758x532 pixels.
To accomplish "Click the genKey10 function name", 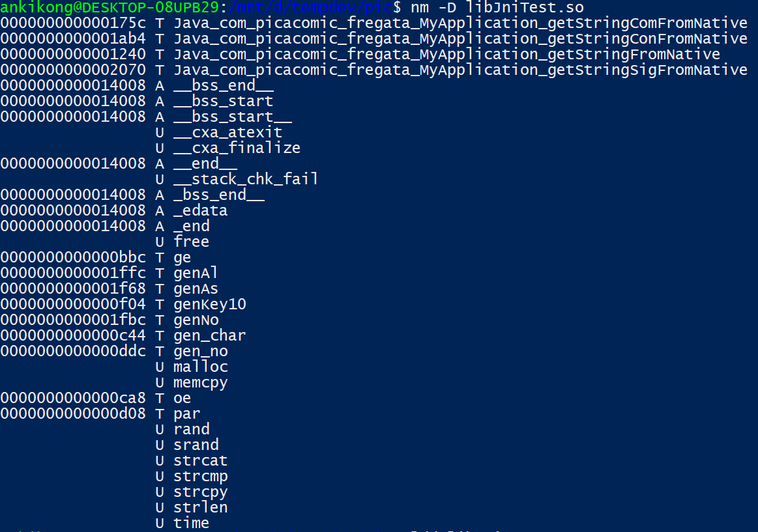I will (x=209, y=304).
